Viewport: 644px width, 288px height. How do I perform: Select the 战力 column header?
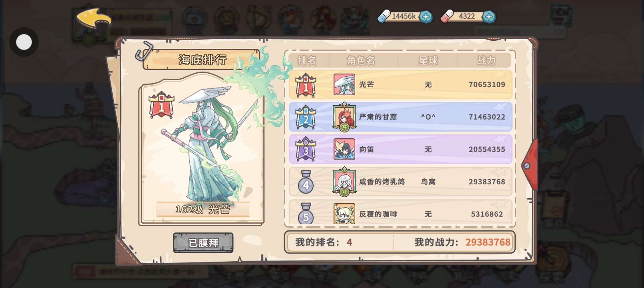[x=486, y=60]
